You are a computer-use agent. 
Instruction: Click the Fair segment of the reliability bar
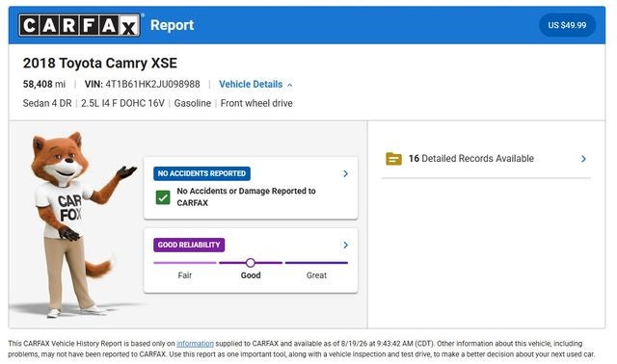(x=185, y=263)
